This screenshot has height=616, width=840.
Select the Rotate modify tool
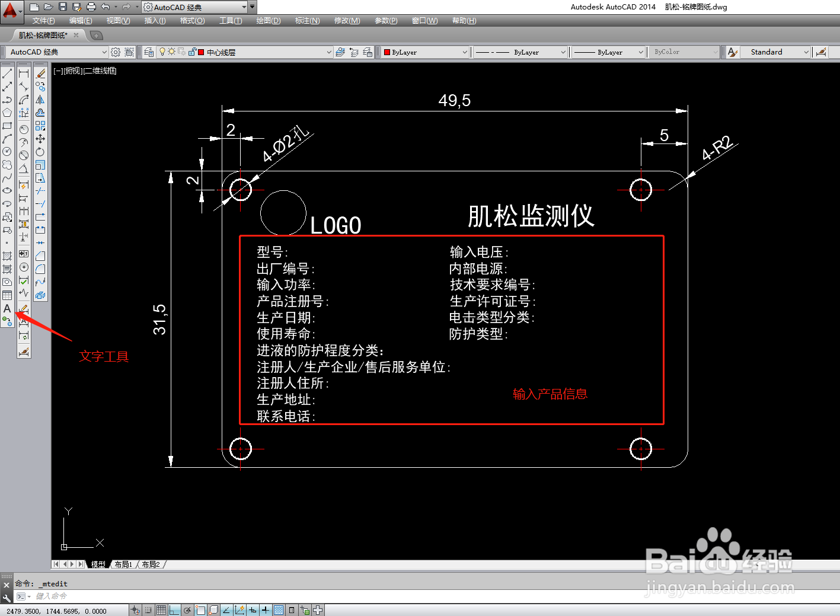(40, 152)
